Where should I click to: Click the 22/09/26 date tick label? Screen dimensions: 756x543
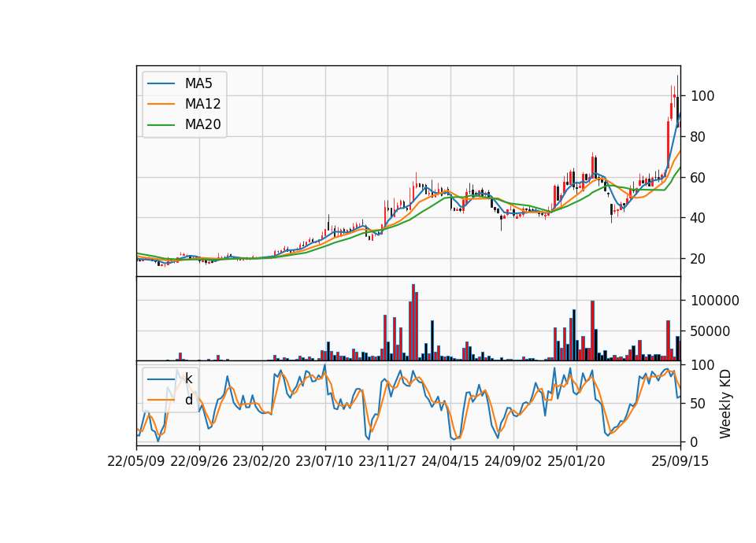[199, 462]
